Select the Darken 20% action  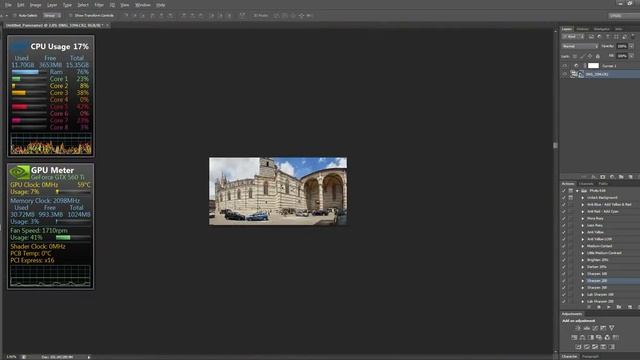point(598,267)
